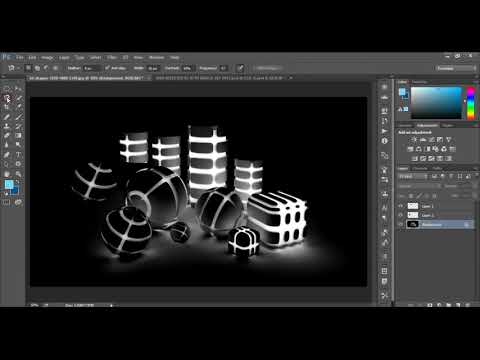Click the New Selection mode icon

28,68
